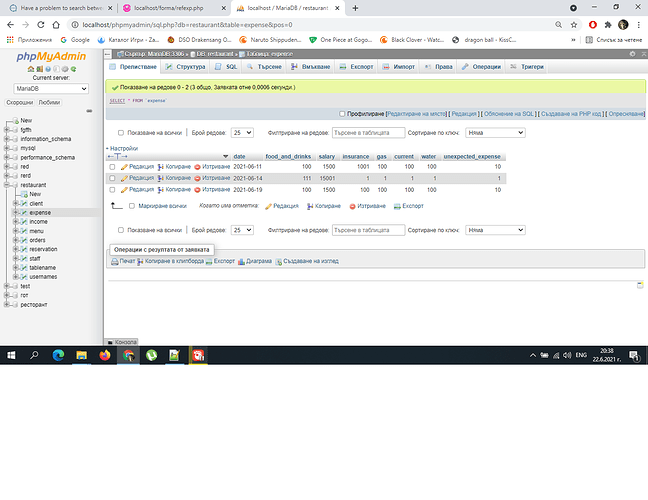This screenshot has width=648, height=500.
Task: Open upper Сортиране по ключ dropdown
Action: (x=495, y=133)
